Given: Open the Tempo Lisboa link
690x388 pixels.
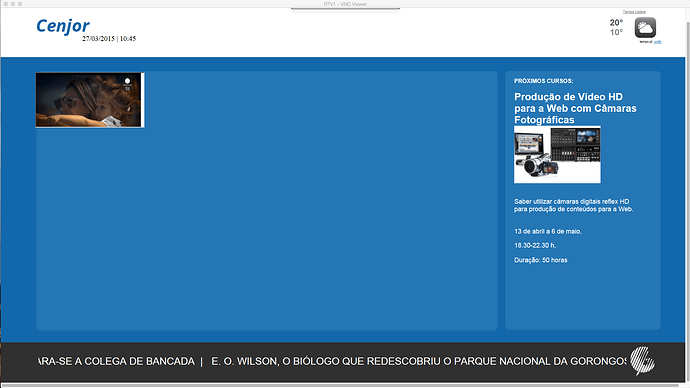Looking at the screenshot, I should [634, 12].
